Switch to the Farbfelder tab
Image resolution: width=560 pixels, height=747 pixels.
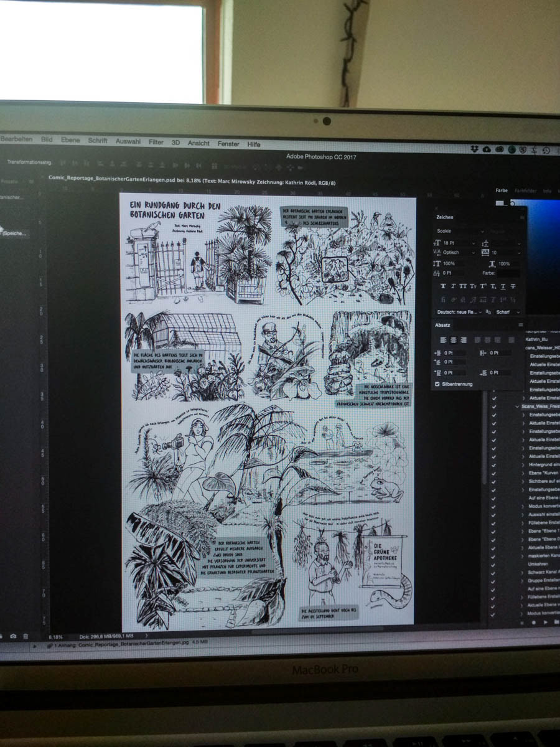click(x=525, y=191)
